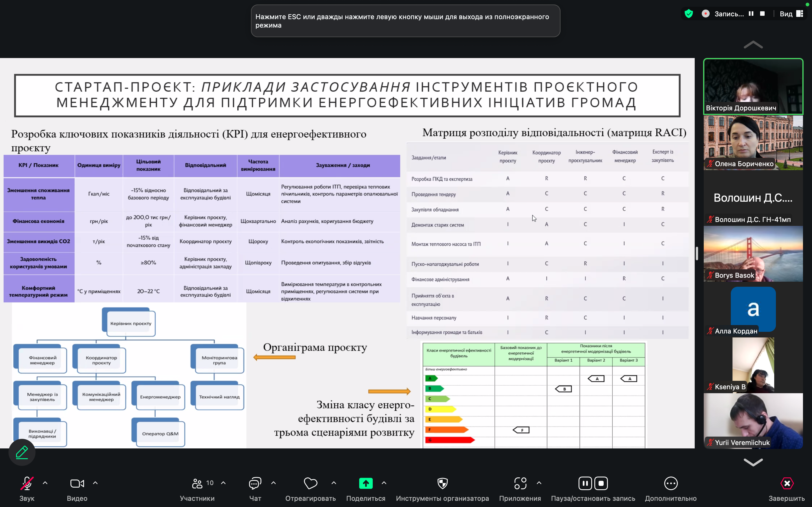The image size is (812, 507).
Task: Click the End meeting button
Action: point(787,483)
